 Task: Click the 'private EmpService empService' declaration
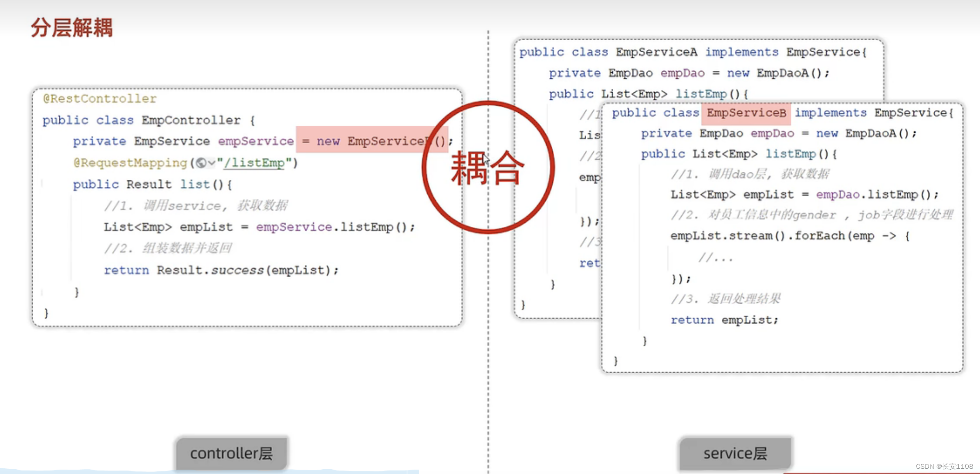point(183,141)
